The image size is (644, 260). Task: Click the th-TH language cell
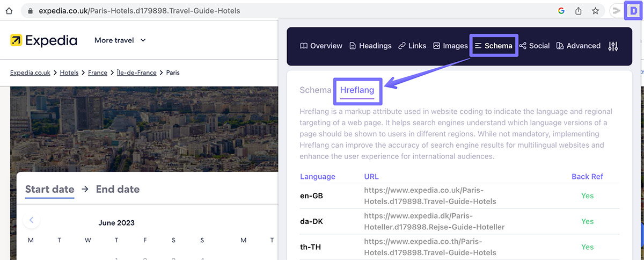coord(311,247)
